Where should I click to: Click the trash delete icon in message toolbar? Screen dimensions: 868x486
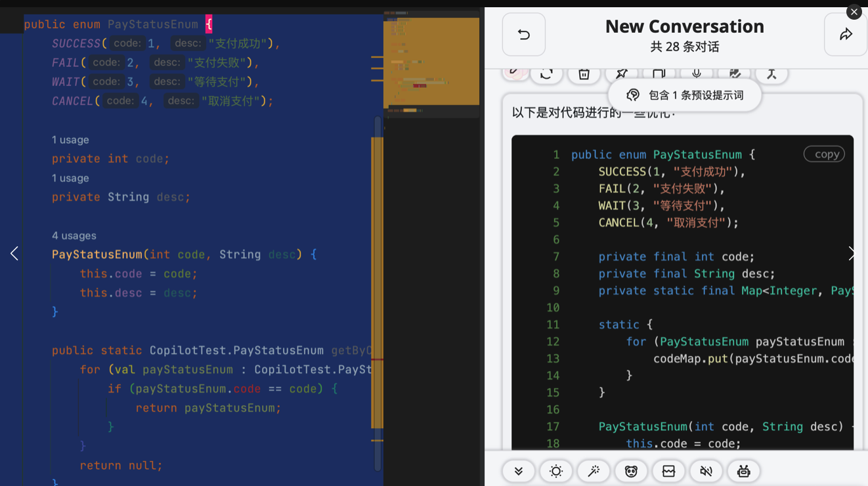click(x=584, y=74)
